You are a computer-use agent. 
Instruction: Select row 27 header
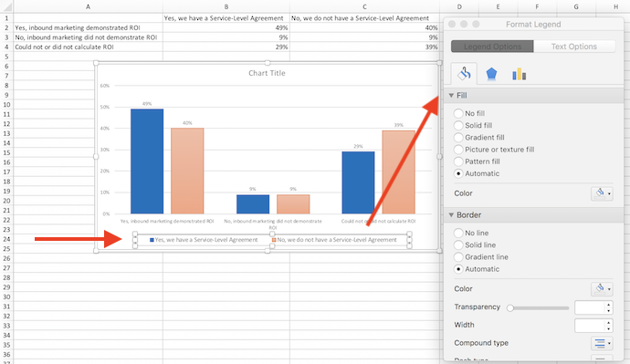point(6,268)
